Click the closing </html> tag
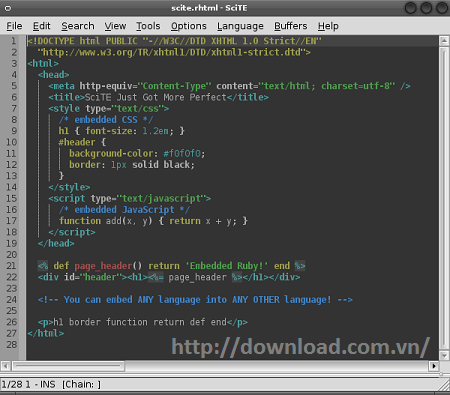The height and width of the screenshot is (395, 450). pyautogui.click(x=46, y=333)
